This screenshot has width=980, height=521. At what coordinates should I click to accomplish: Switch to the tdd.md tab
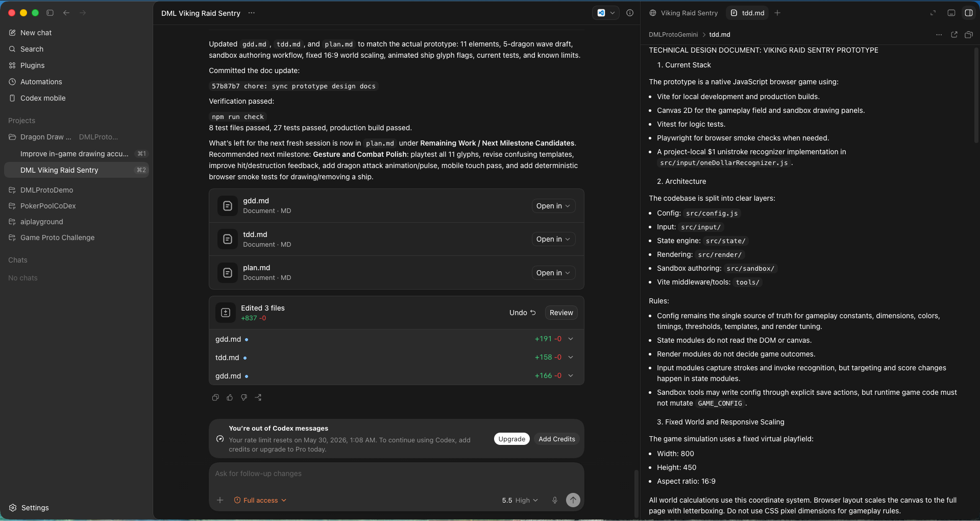[x=747, y=13]
